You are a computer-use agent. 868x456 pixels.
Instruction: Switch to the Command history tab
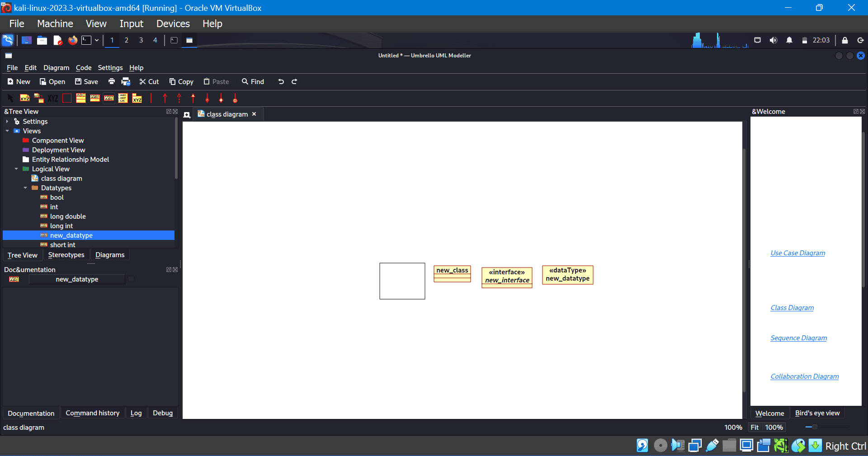pyautogui.click(x=92, y=413)
